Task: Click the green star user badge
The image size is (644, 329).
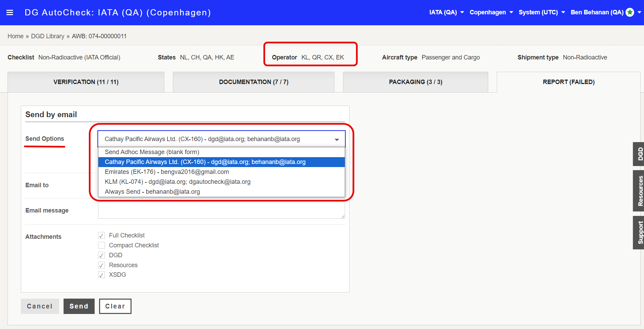Action: (x=630, y=12)
